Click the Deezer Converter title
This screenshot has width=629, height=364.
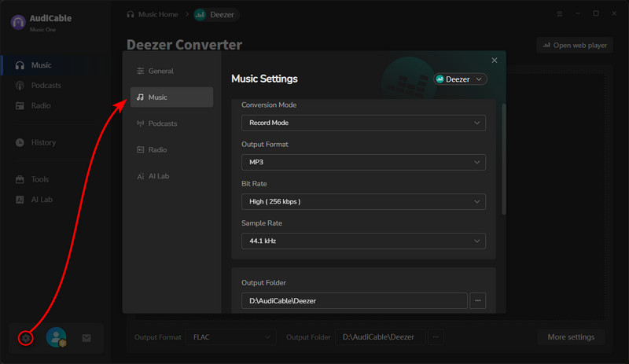tap(184, 45)
